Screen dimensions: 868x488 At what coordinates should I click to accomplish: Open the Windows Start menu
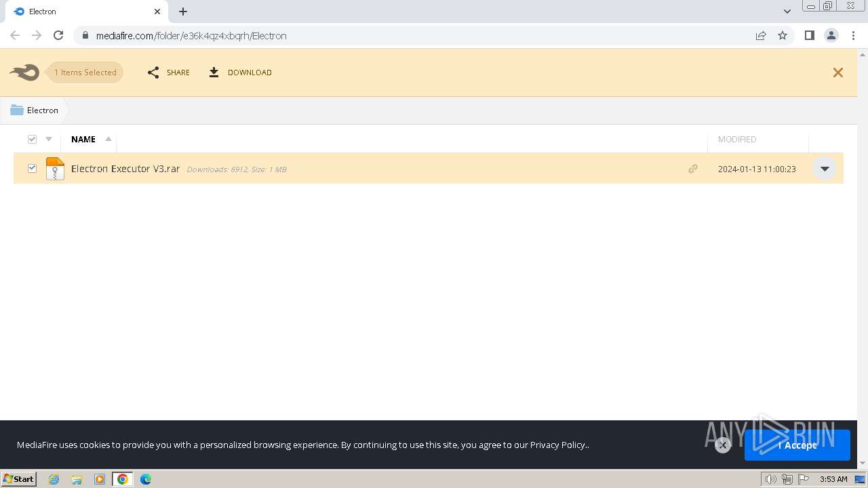(19, 479)
